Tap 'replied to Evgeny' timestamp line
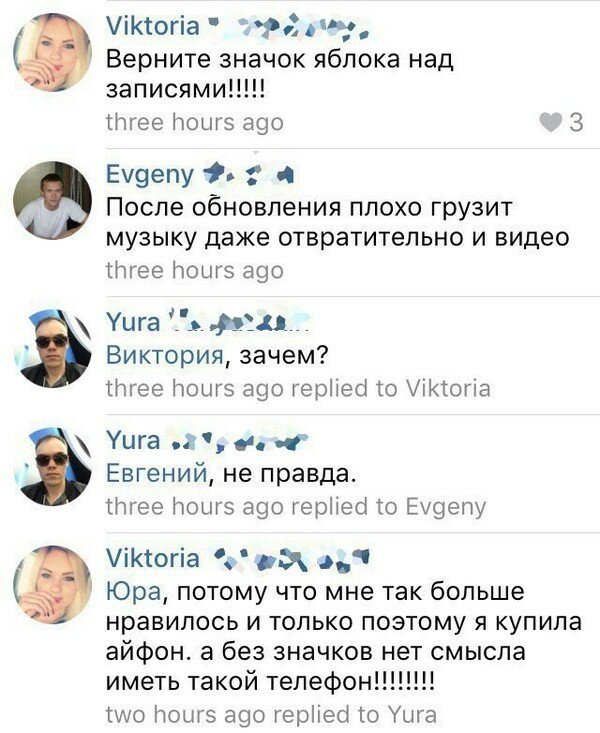 (x=296, y=507)
